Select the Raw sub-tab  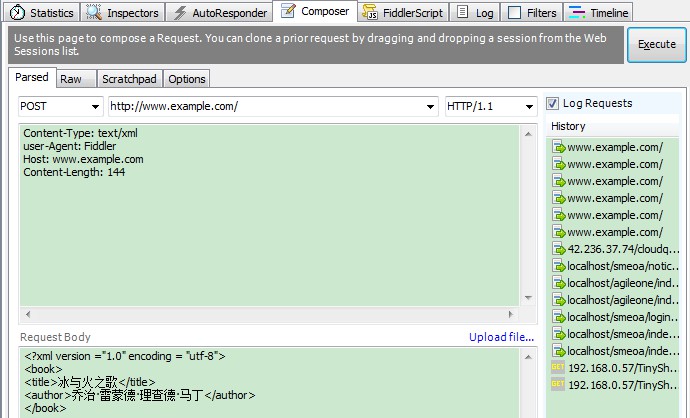pos(76,79)
